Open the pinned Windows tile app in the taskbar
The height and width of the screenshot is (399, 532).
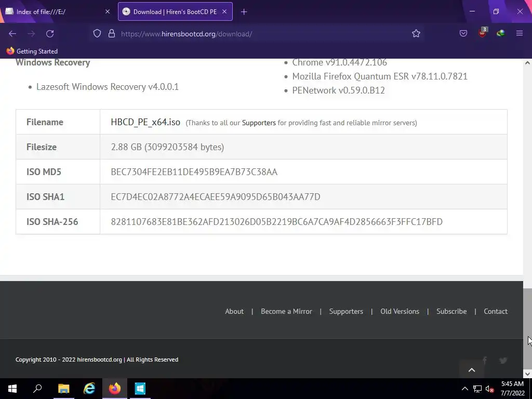click(x=140, y=389)
